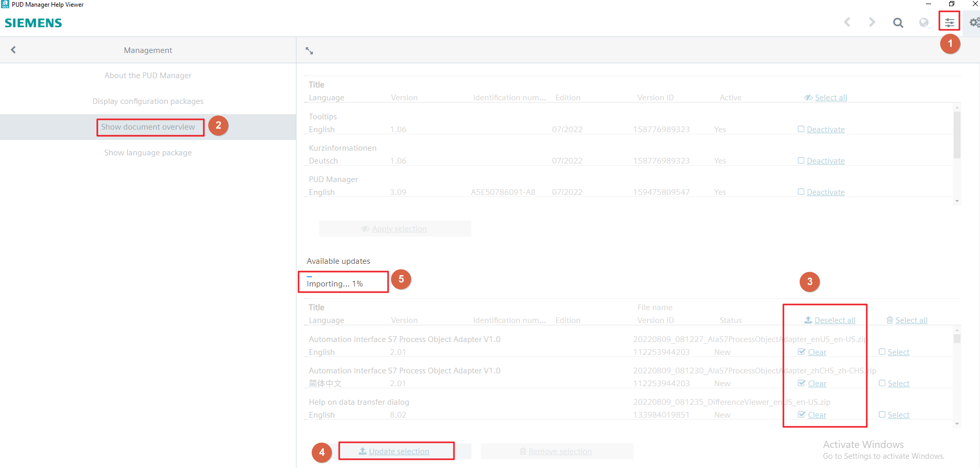This screenshot has height=468, width=980.
Task: Click the Available updates heading
Action: pos(338,261)
